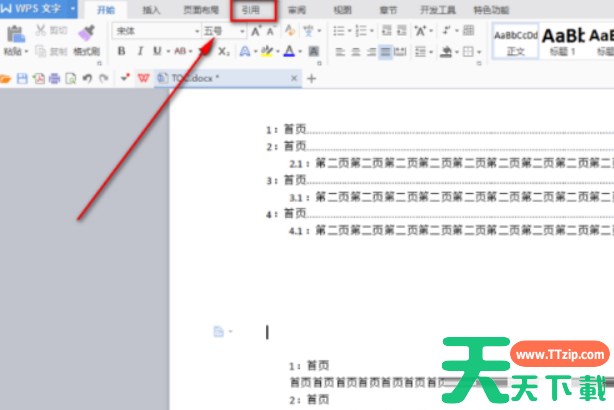Toggle justified alignment
The height and width of the screenshot is (410, 614).
coord(385,52)
